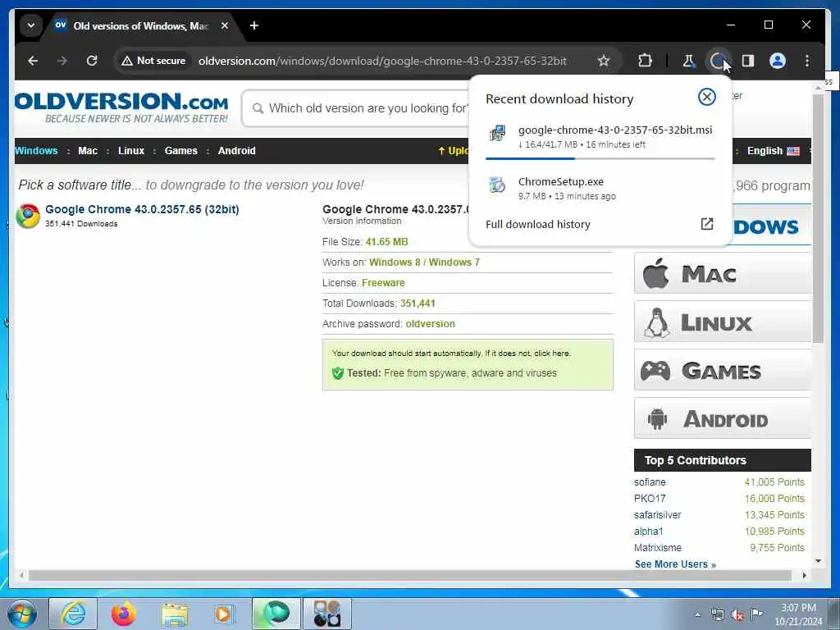Click the google-chrome msi file icon
The width and height of the screenshot is (840, 630).
(497, 133)
